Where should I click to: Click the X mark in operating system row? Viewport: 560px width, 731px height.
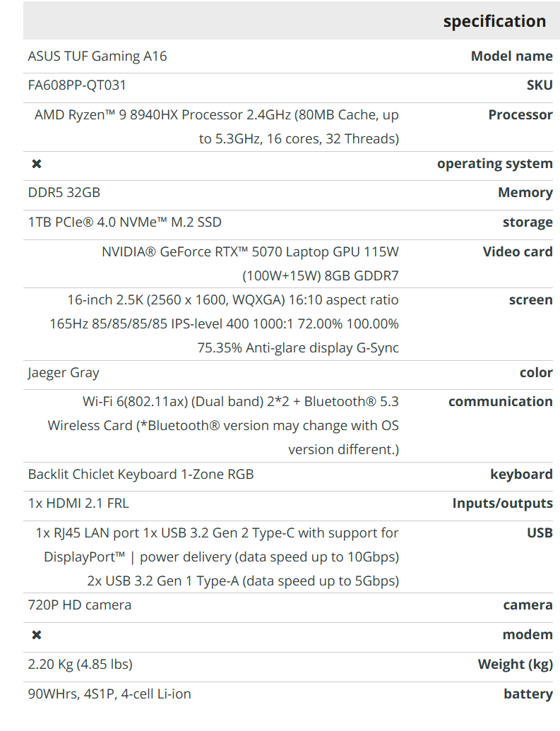(37, 164)
